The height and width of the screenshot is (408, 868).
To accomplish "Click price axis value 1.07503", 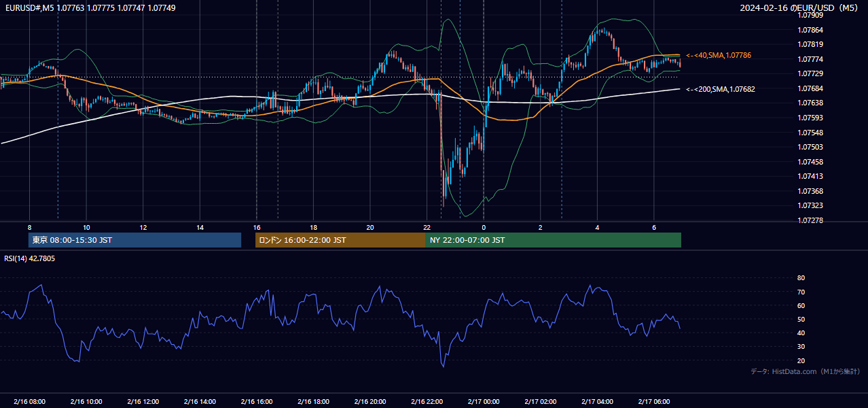I will pos(810,147).
